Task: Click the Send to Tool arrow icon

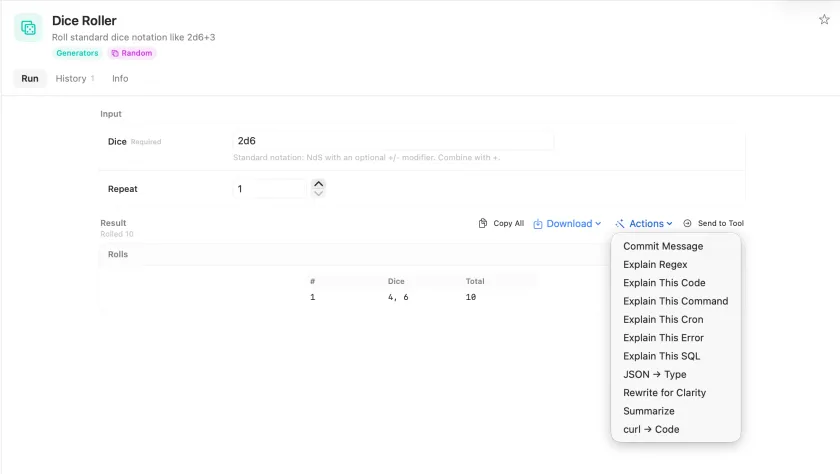Action: pyautogui.click(x=687, y=223)
